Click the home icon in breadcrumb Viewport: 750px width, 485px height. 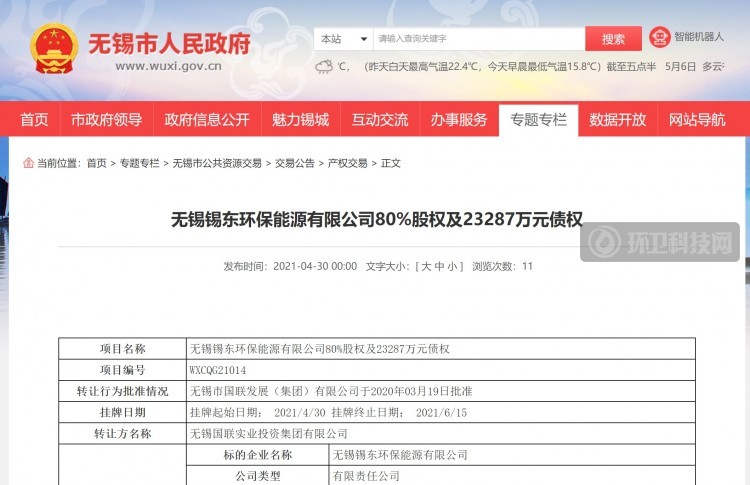(x=28, y=163)
